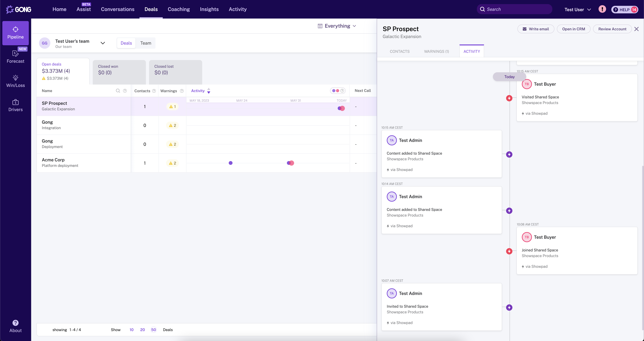
Task: Click the Review Account button
Action: tap(612, 29)
